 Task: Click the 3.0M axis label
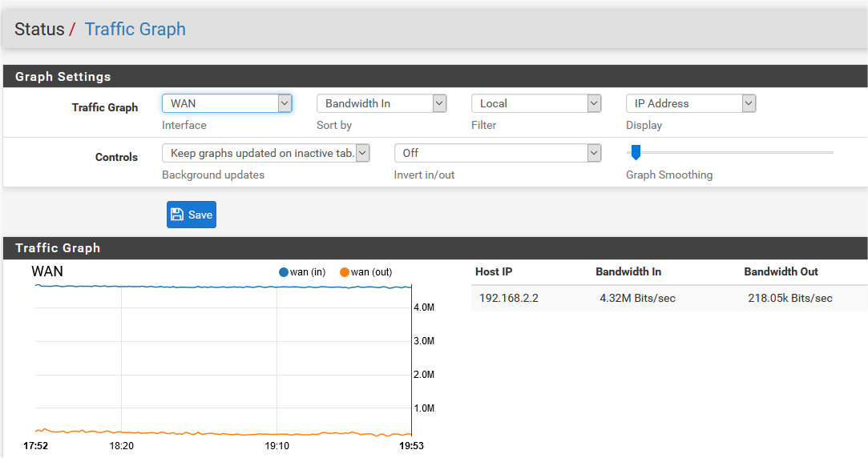(x=424, y=341)
